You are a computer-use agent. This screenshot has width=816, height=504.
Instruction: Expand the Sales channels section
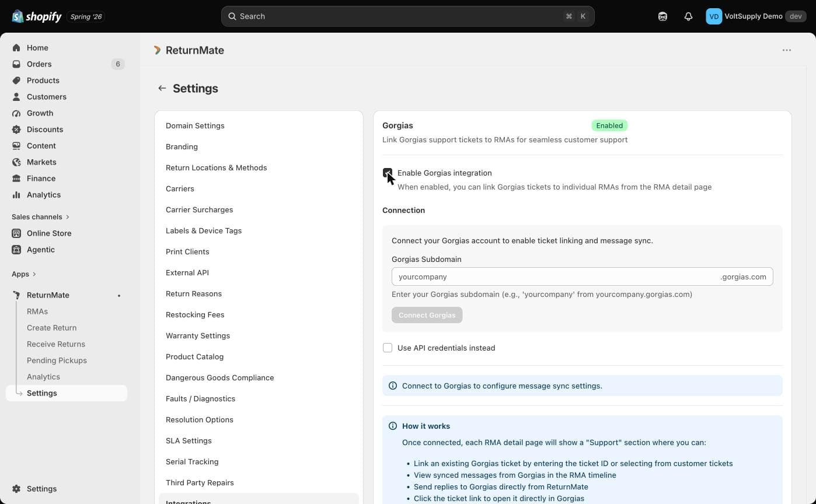[x=40, y=217]
